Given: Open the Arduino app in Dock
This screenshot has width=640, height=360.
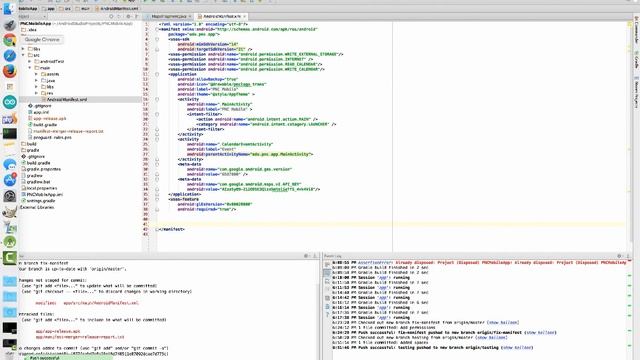Looking at the screenshot, I should pyautogui.click(x=9, y=102).
